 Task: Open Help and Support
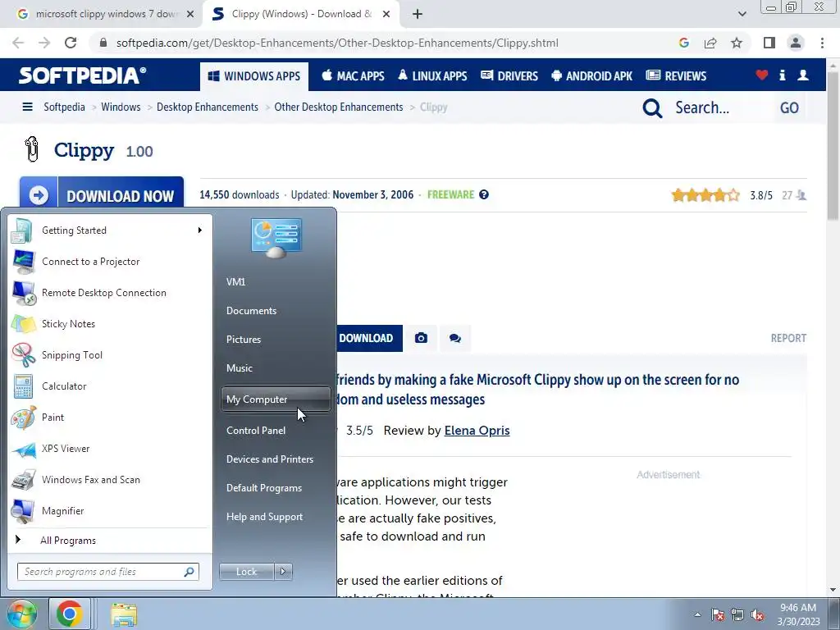coord(264,517)
